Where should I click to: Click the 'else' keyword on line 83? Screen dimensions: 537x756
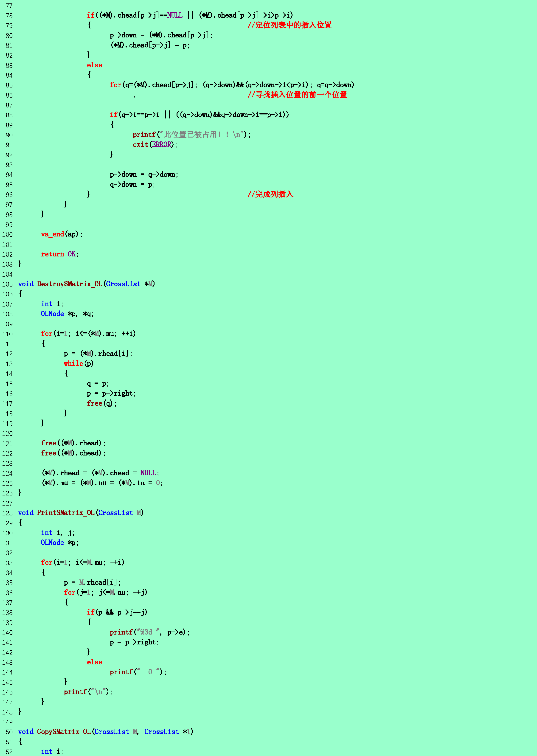(95, 65)
